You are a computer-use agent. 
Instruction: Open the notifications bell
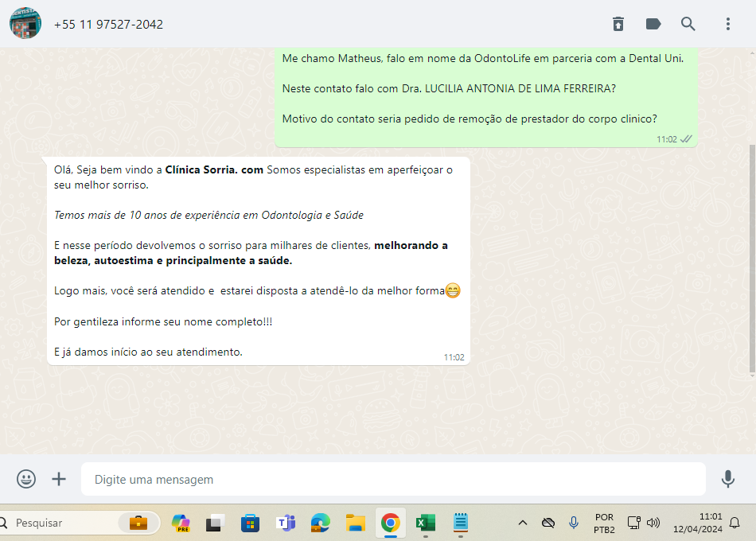[735, 523]
